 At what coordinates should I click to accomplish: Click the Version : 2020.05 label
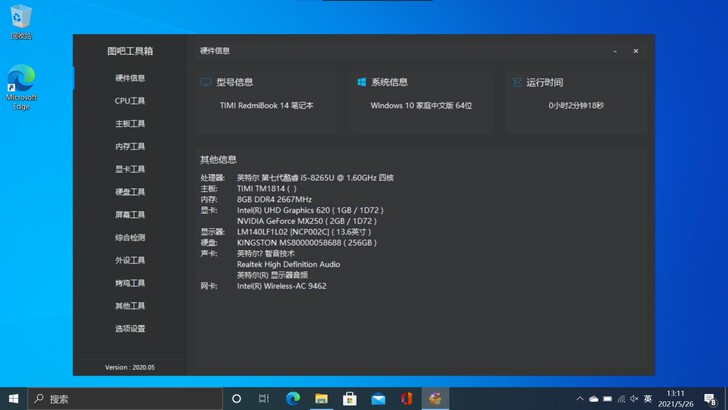(x=130, y=367)
